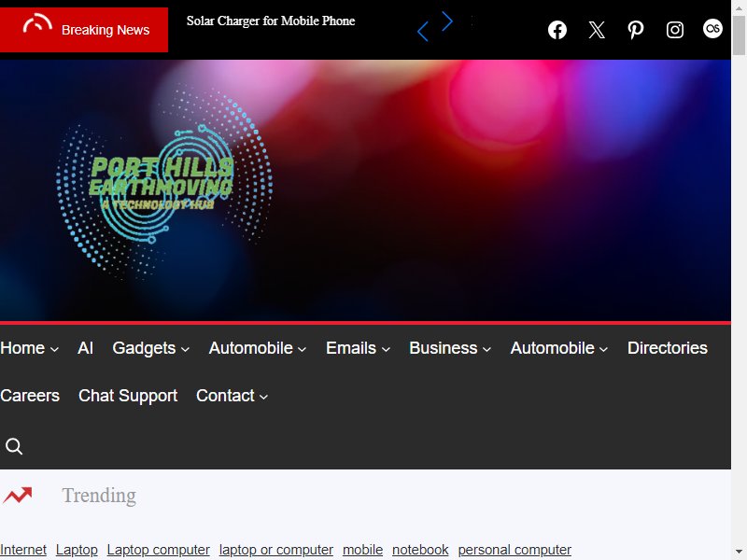Select the Contact menu item

tap(225, 396)
